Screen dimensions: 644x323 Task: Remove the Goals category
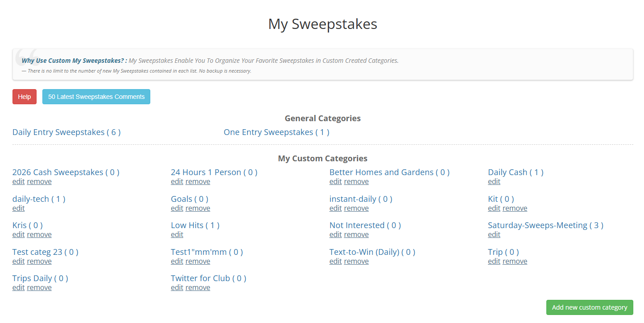coord(198,209)
